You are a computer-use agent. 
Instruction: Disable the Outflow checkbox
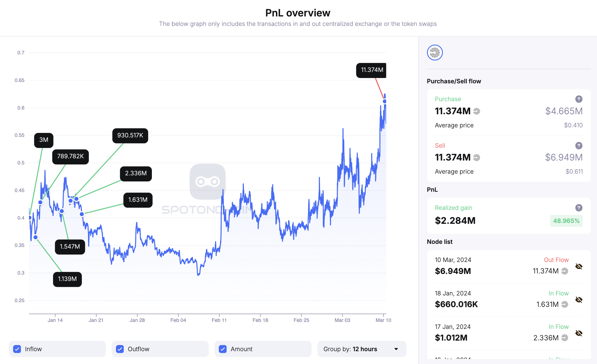[x=120, y=349]
